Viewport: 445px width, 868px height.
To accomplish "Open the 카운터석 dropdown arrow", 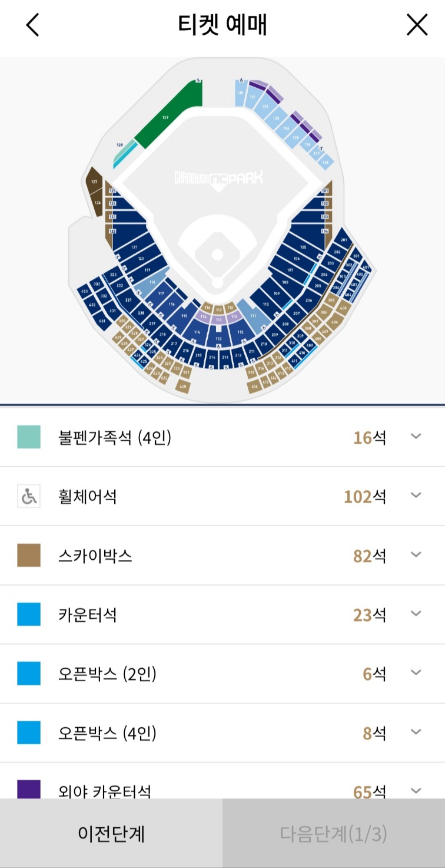I will tap(416, 614).
